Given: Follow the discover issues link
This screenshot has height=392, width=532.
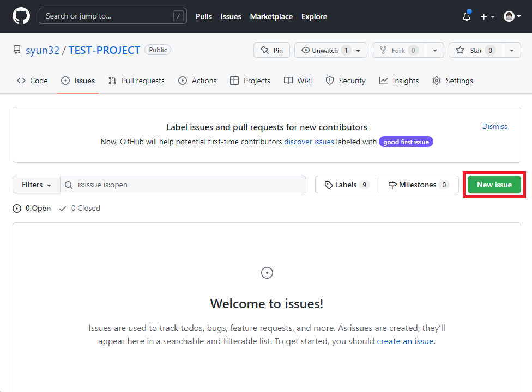Looking at the screenshot, I should tap(309, 142).
